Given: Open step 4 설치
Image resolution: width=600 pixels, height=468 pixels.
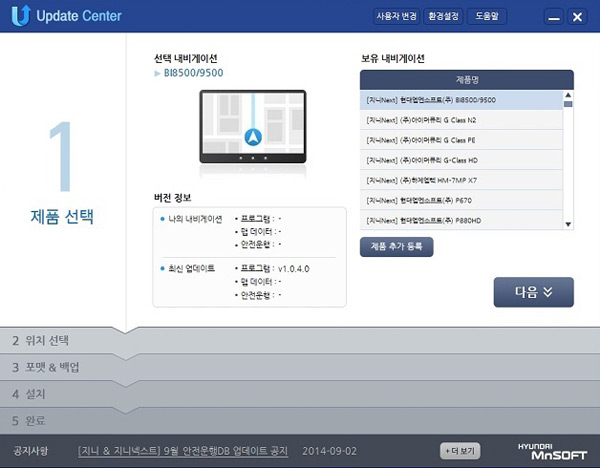Looking at the screenshot, I should (300, 394).
